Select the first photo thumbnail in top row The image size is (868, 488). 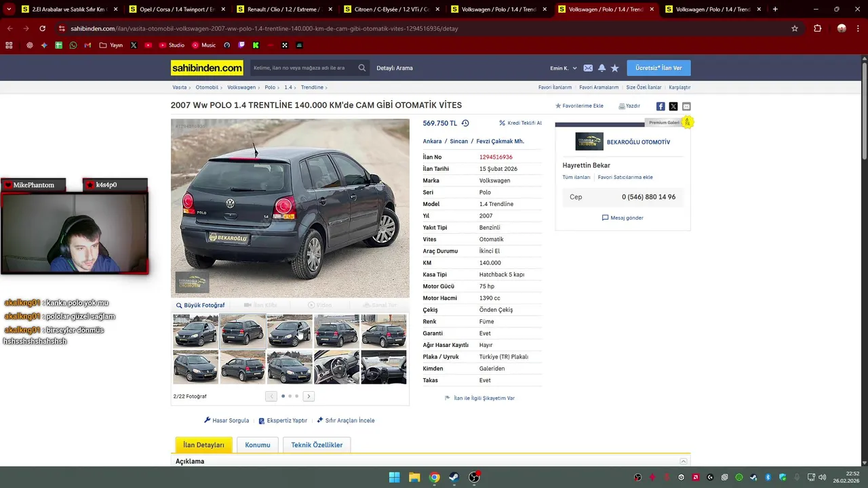(x=195, y=331)
